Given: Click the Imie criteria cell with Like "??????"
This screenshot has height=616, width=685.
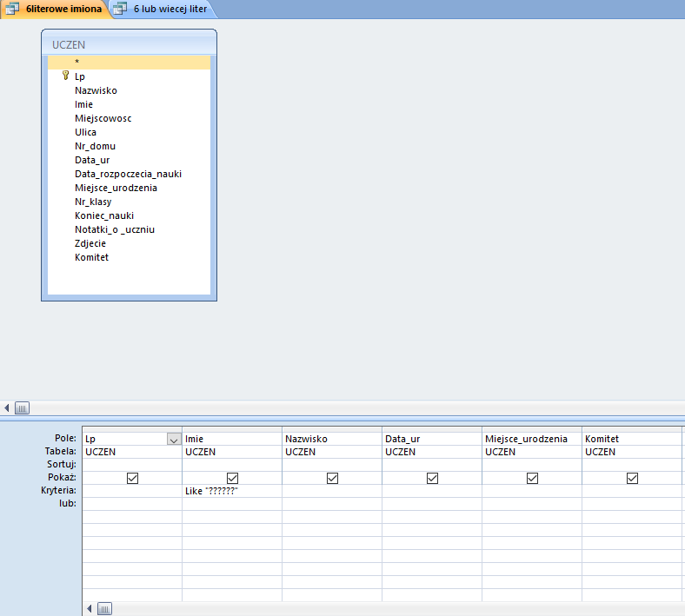Looking at the screenshot, I should (x=231, y=491).
